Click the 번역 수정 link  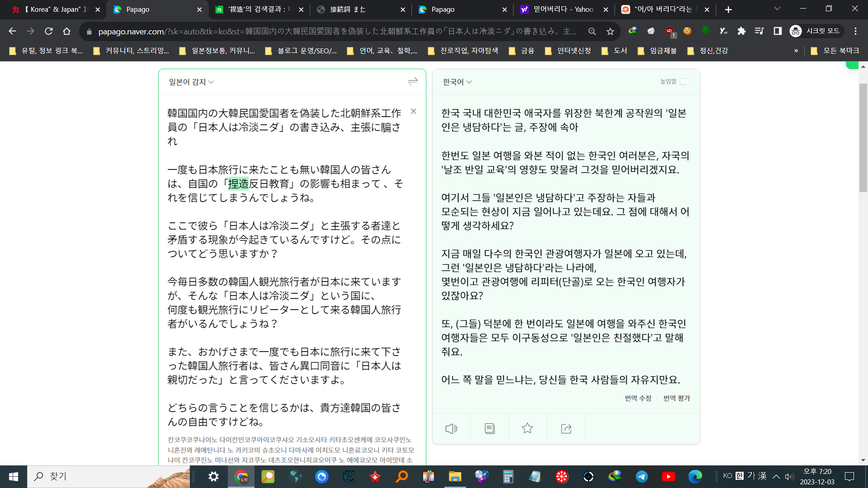point(638,398)
